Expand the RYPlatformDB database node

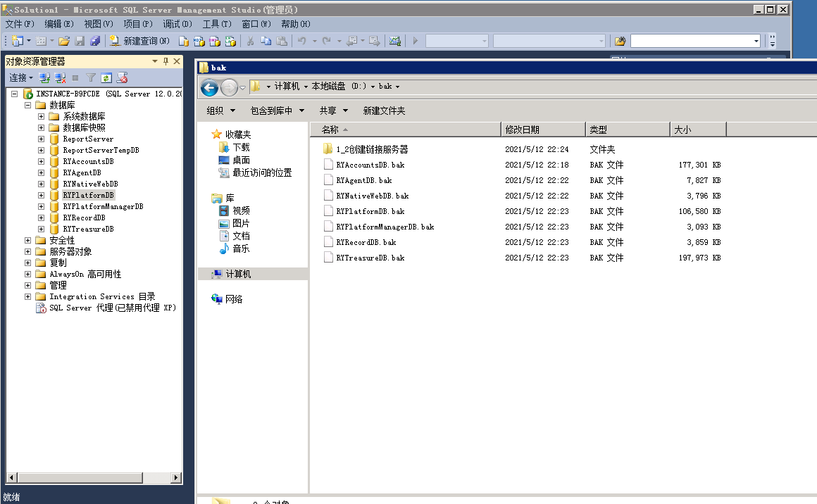[x=41, y=195]
